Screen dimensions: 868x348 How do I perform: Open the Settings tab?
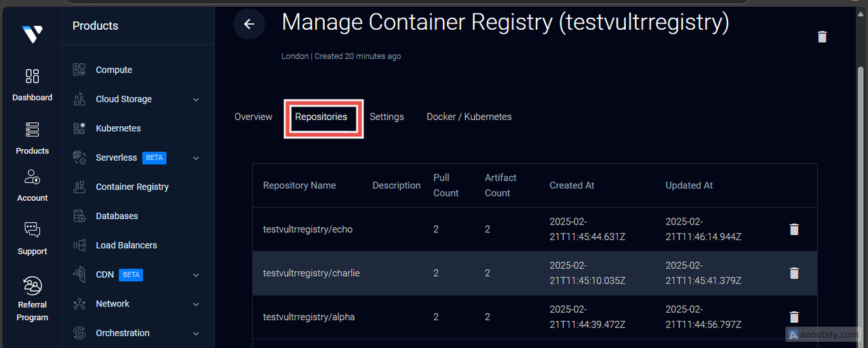click(387, 117)
